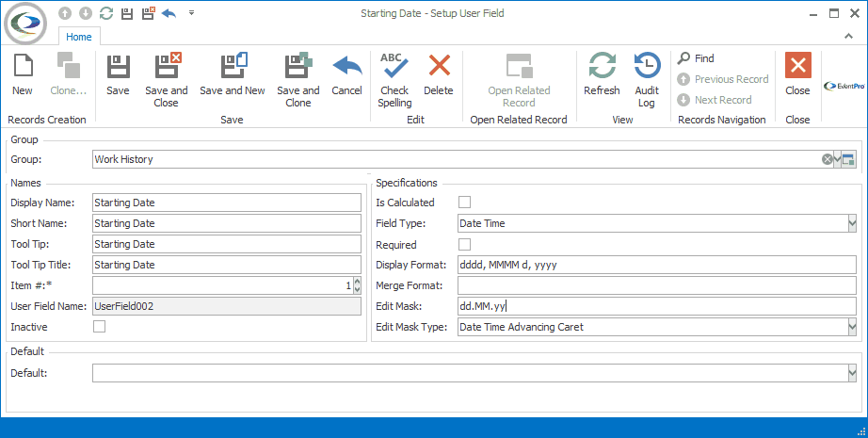Open the Field Type dropdown
This screenshot has height=438, width=868.
click(x=852, y=223)
